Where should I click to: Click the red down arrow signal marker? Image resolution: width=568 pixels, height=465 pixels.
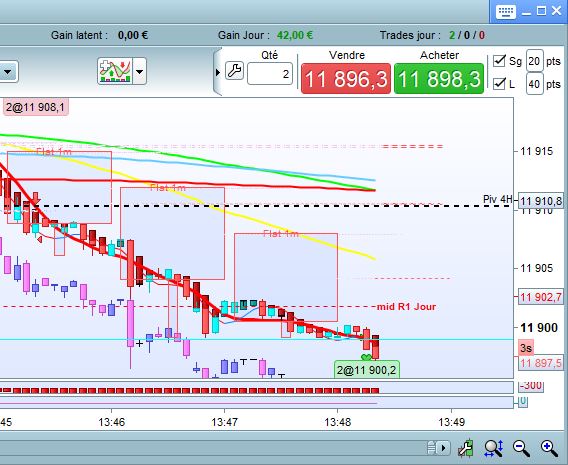point(36,199)
